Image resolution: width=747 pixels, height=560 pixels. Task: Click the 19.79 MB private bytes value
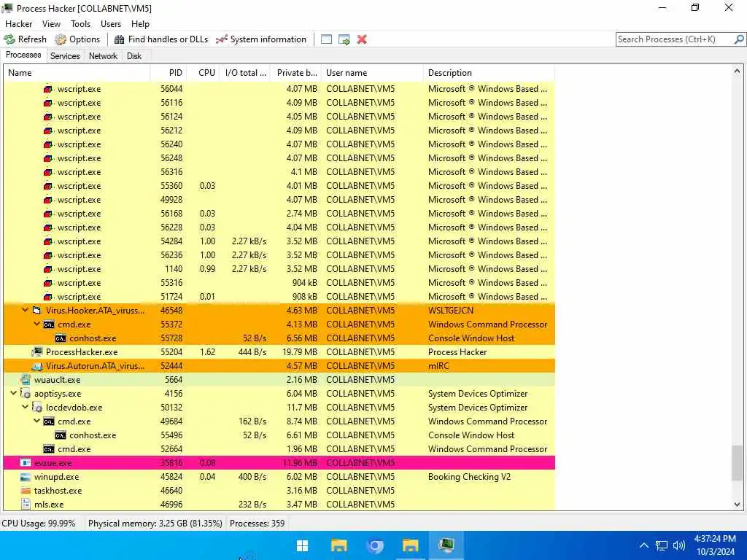(300, 352)
